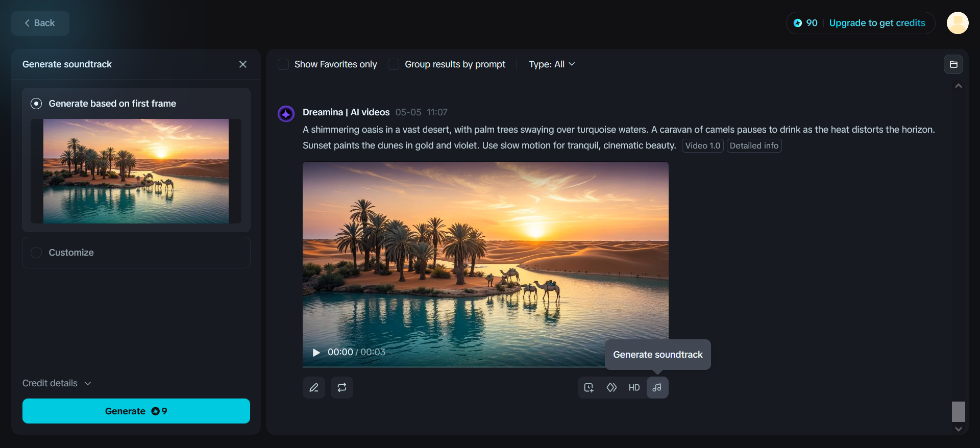Click the regenerate loop arrows icon
The height and width of the screenshot is (448, 980).
coord(342,388)
